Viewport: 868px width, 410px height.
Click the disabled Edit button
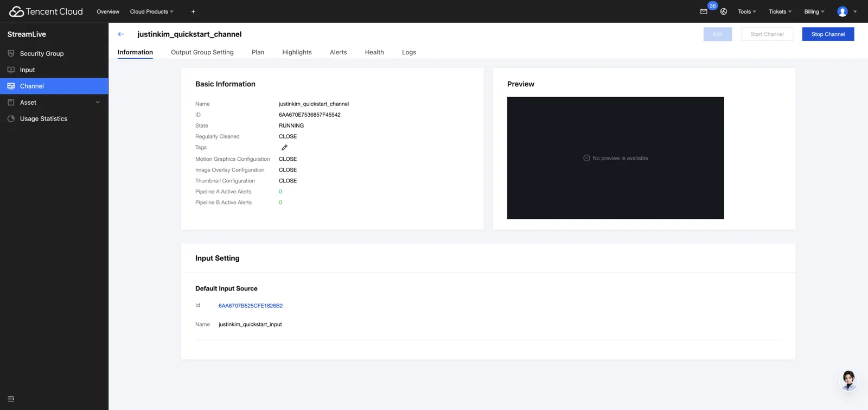pos(718,34)
